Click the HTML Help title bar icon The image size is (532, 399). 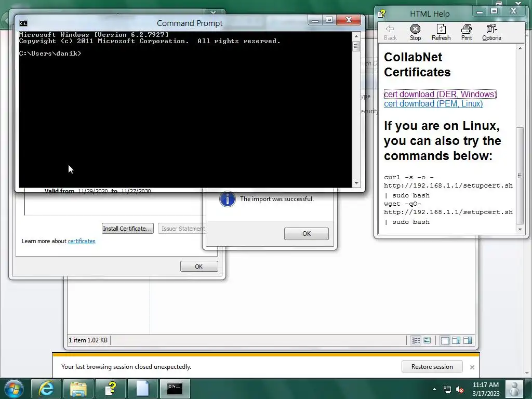click(x=382, y=14)
